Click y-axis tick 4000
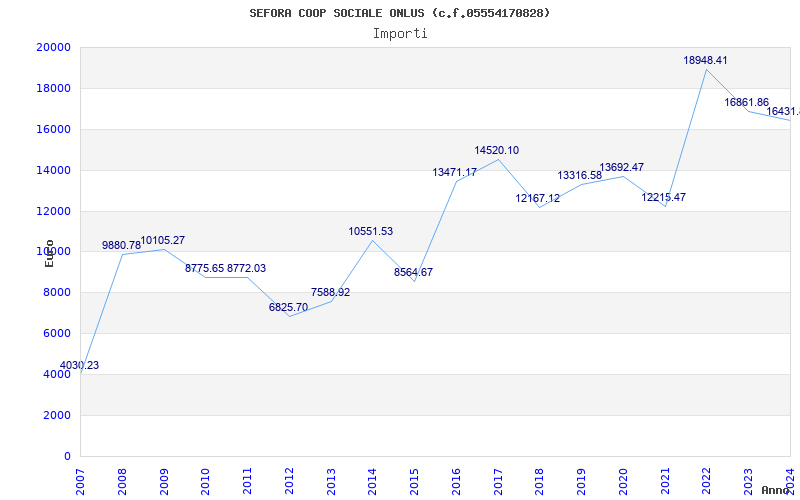 pyautogui.click(x=57, y=374)
